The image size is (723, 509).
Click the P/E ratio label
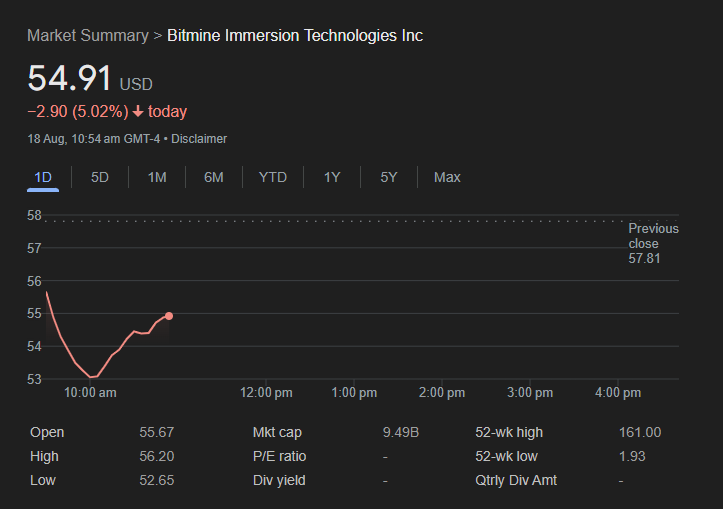click(x=279, y=456)
